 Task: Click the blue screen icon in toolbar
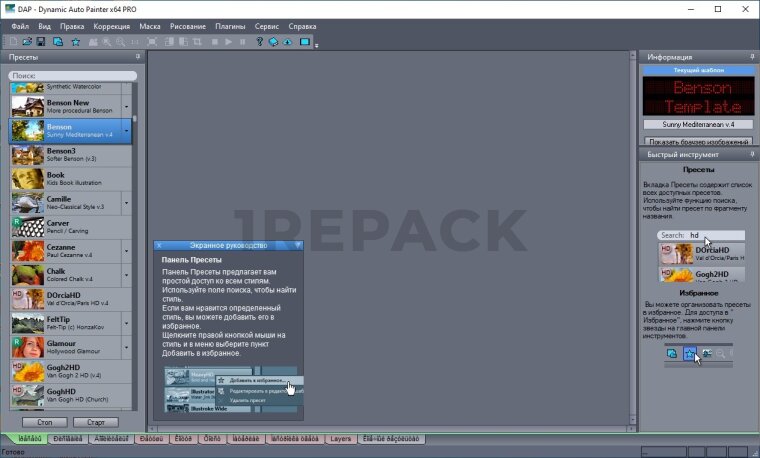305,42
